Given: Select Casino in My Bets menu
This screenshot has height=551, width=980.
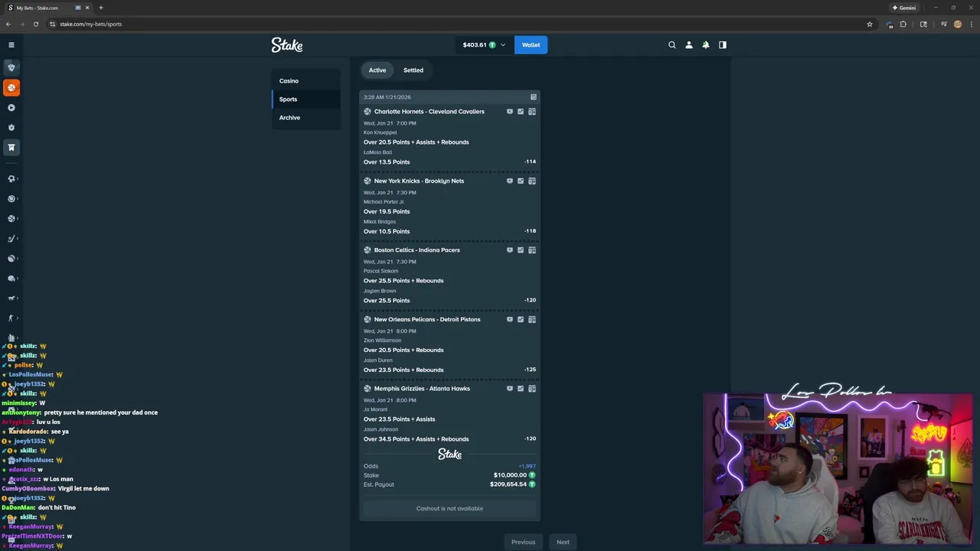Looking at the screenshot, I should (x=305, y=80).
